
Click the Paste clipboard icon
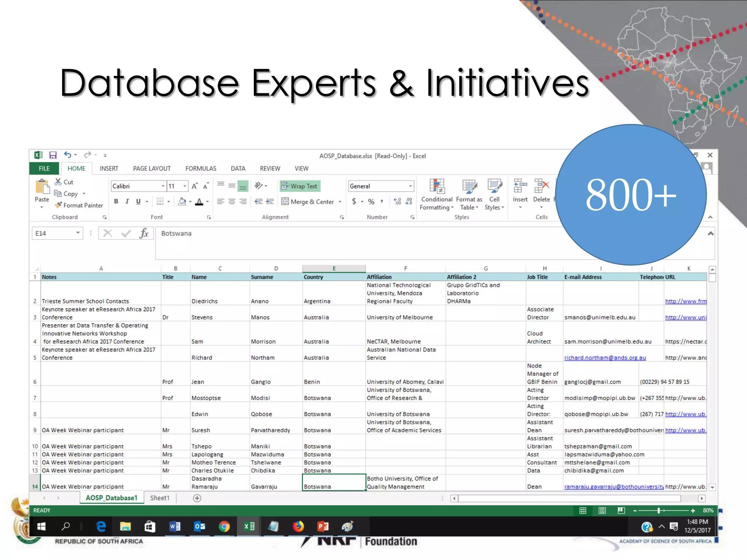point(42,186)
